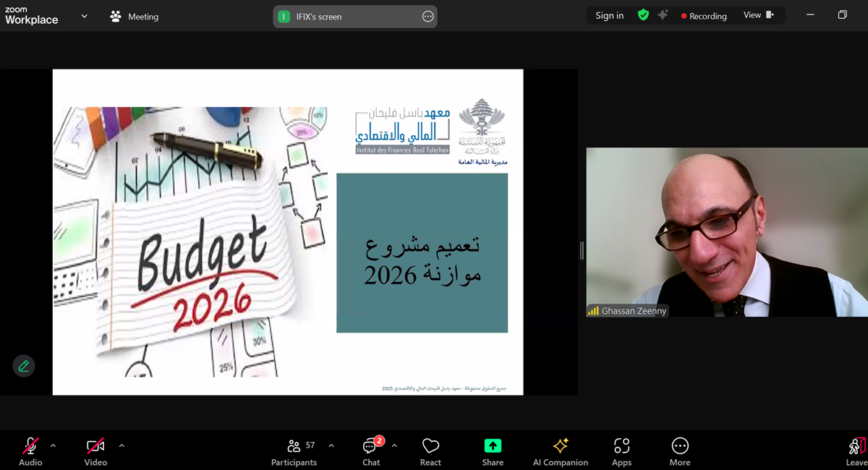Minimize the Zoom window
Viewport: 868px width, 470px height.
(x=811, y=15)
